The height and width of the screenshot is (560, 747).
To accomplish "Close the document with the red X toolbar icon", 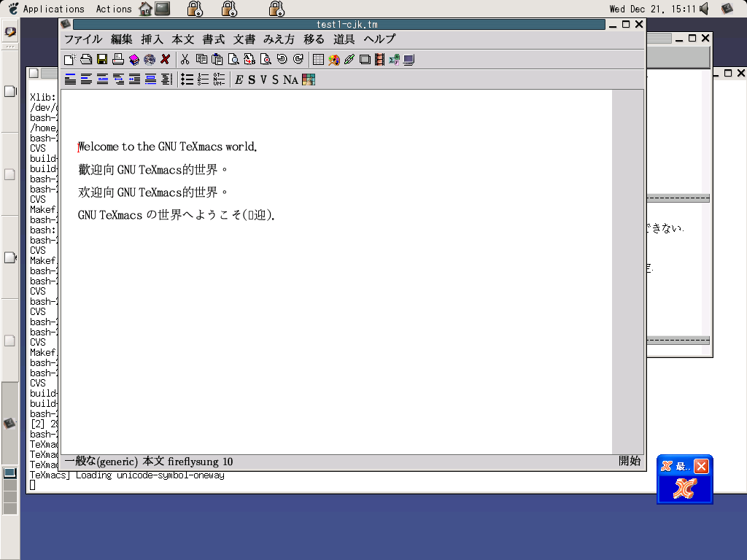I will (166, 60).
